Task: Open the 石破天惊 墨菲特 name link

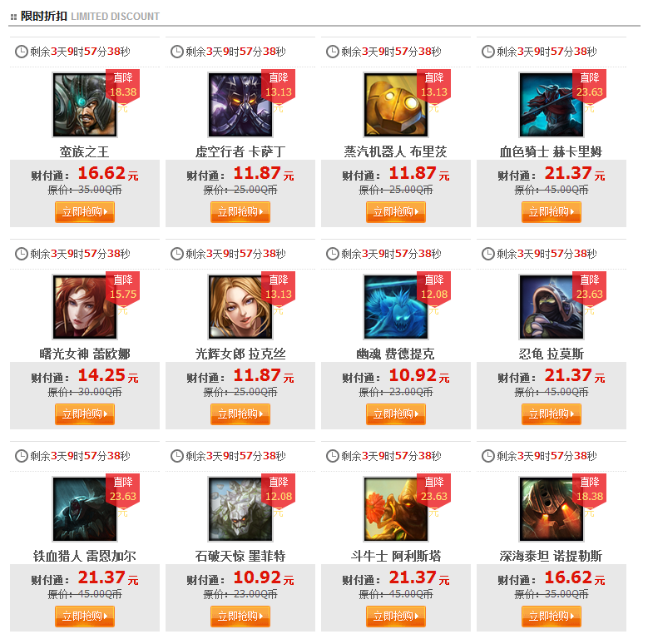Action: [240, 556]
